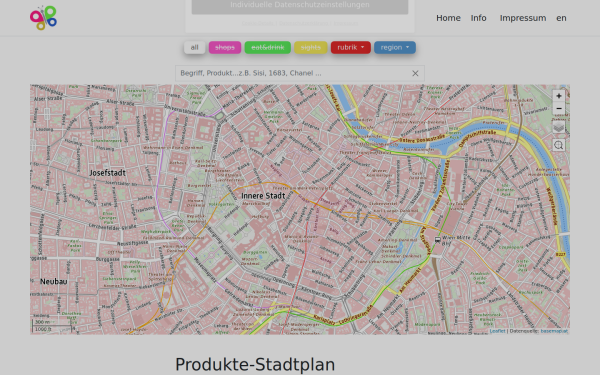Open the Leaflet attribution link
Screen dimensions: 600x375
497,331
